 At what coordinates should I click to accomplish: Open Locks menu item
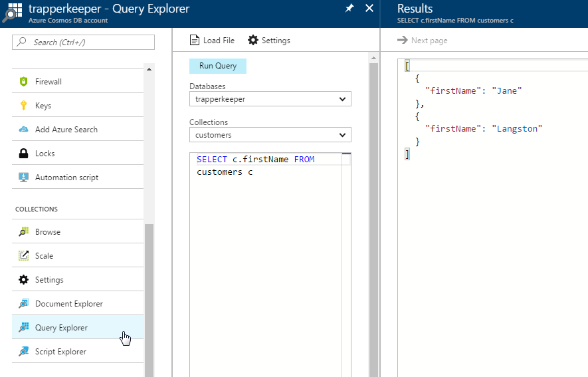78,154
